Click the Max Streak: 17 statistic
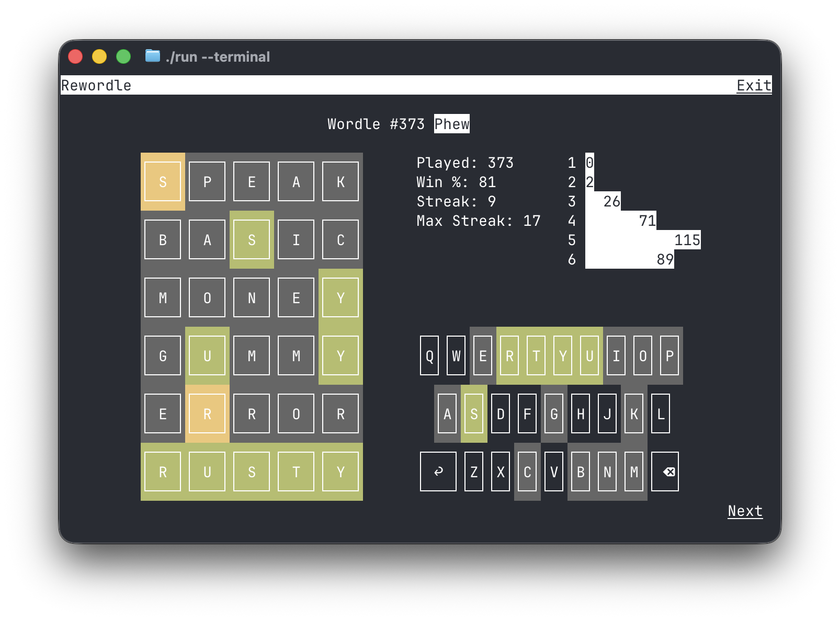The width and height of the screenshot is (840, 621). [x=479, y=221]
